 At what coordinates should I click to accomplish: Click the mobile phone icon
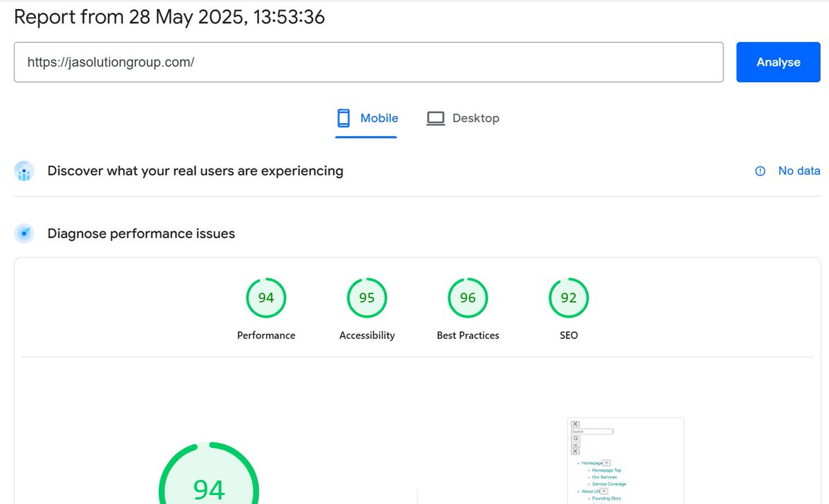tap(343, 119)
